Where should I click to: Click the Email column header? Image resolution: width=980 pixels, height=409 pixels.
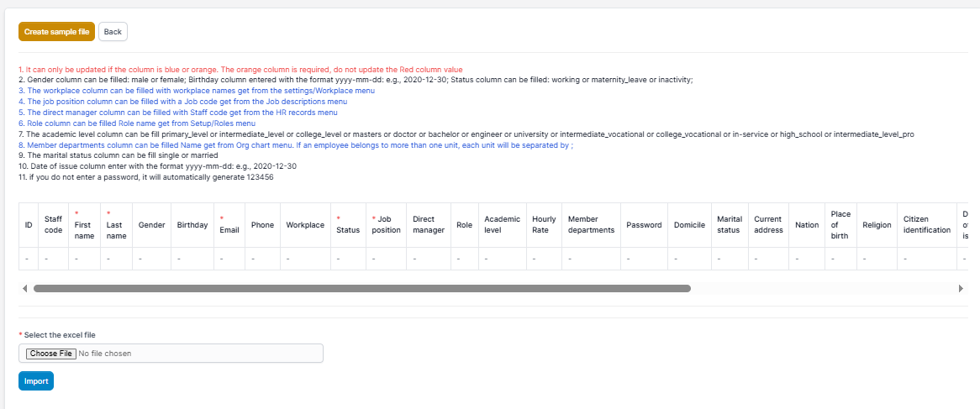pyautogui.click(x=229, y=225)
